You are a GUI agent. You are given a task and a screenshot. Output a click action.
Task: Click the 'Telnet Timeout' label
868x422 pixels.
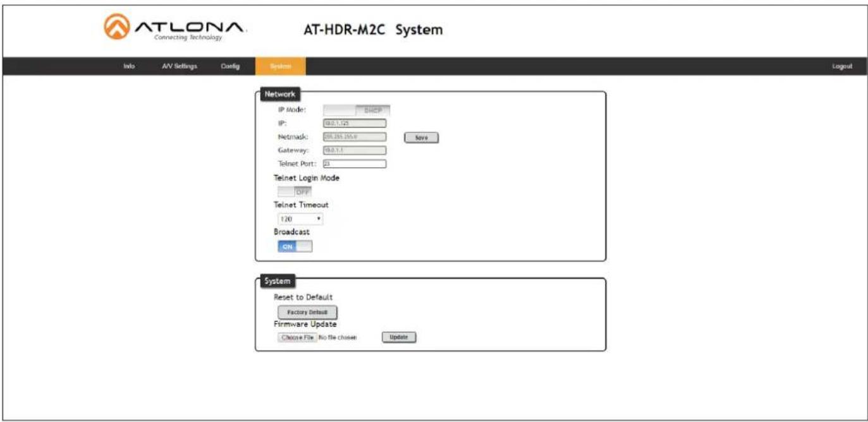tap(301, 205)
